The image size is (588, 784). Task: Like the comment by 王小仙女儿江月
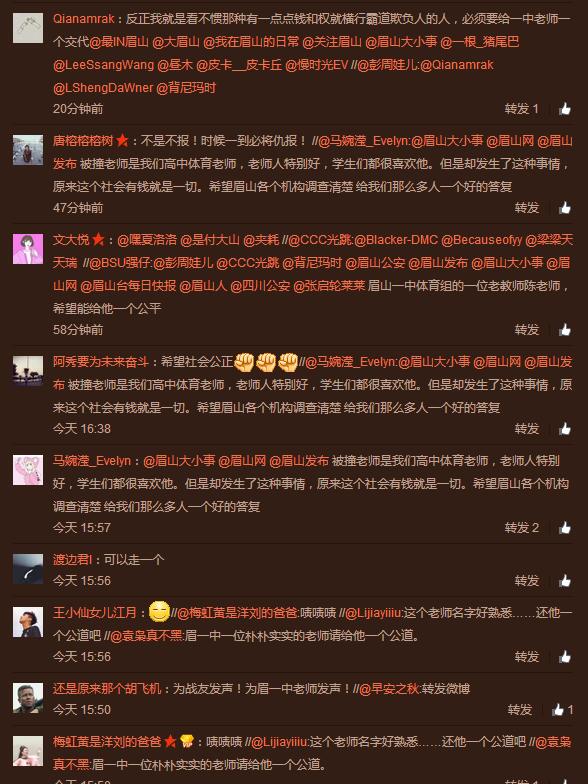565,656
